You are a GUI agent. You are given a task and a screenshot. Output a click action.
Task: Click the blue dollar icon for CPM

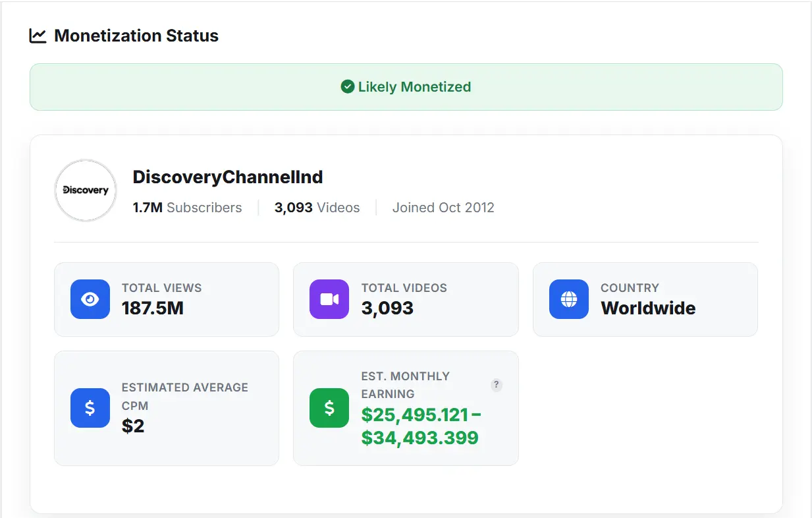[x=90, y=408]
